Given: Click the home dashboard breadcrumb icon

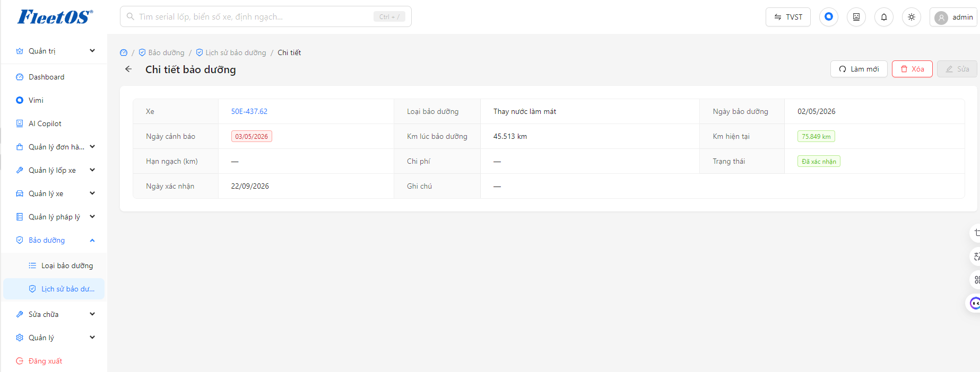Looking at the screenshot, I should click(124, 52).
